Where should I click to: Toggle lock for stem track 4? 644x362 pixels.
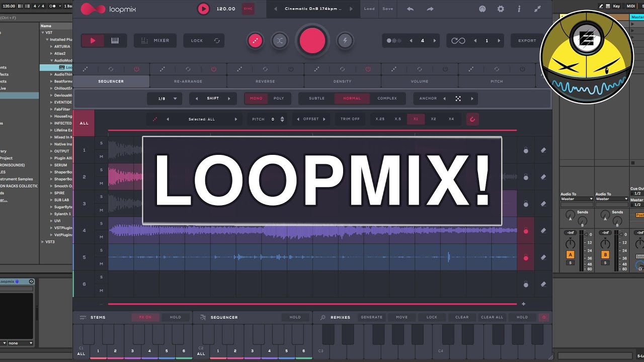pos(526,231)
